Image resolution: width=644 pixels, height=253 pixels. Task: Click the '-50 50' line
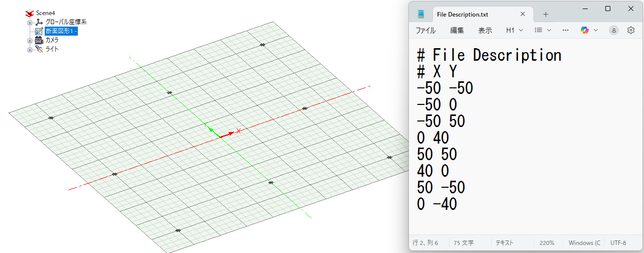coord(441,121)
